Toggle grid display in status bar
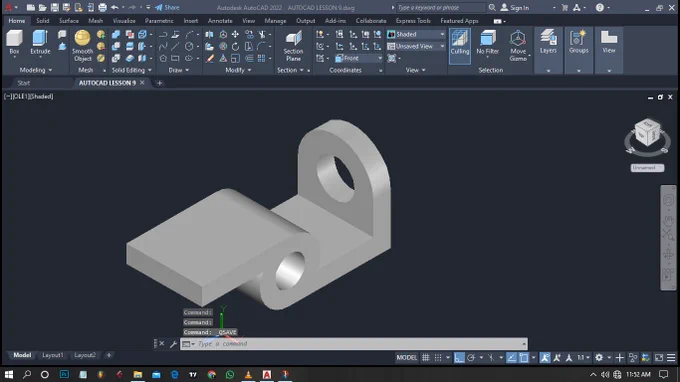 pyautogui.click(x=426, y=358)
